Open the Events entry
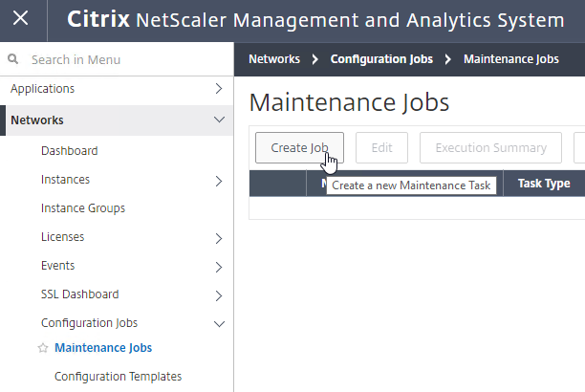The height and width of the screenshot is (392, 585). pyautogui.click(x=57, y=266)
